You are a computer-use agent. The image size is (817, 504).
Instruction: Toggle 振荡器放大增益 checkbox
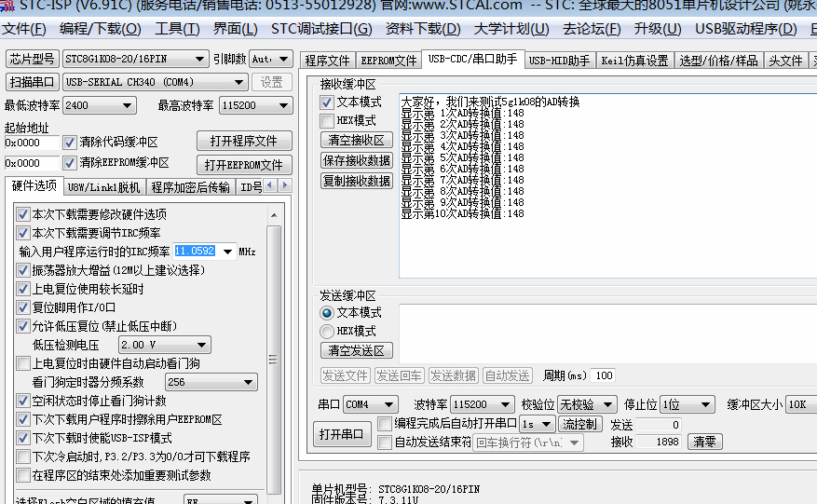pos(22,270)
